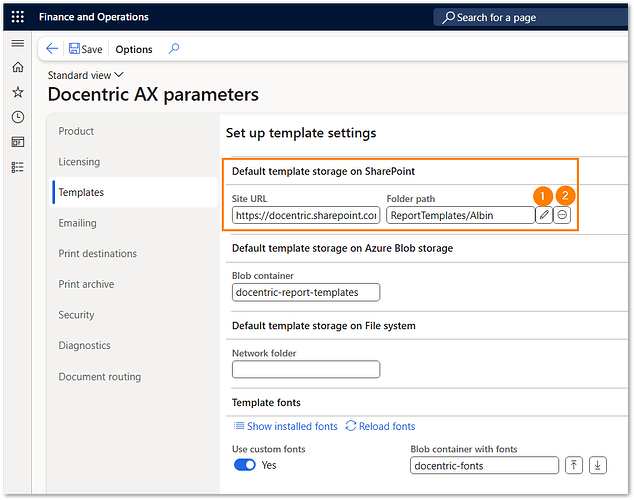Click the Default template storage on SharePoint header

pos(323,171)
